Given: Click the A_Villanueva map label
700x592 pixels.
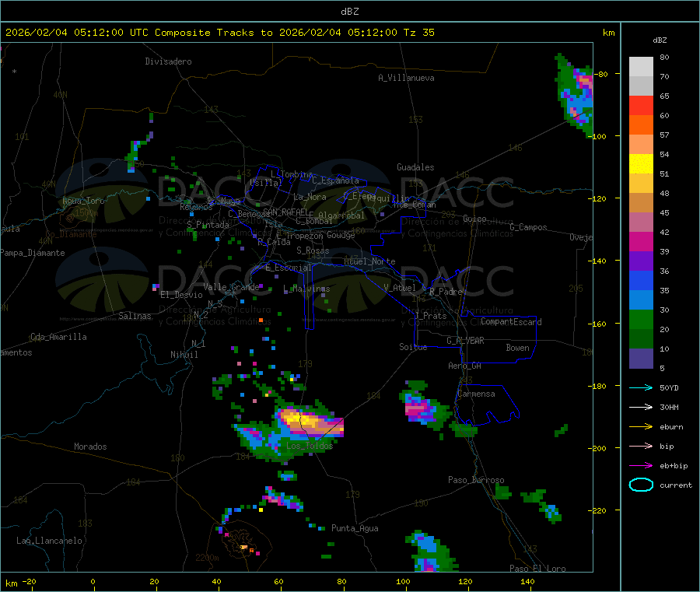Looking at the screenshot, I should tap(406, 78).
